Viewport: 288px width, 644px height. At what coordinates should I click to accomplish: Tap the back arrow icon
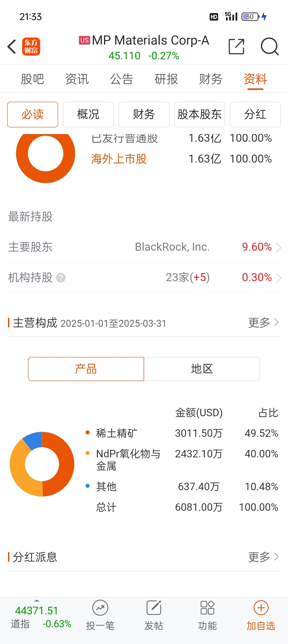[12, 47]
